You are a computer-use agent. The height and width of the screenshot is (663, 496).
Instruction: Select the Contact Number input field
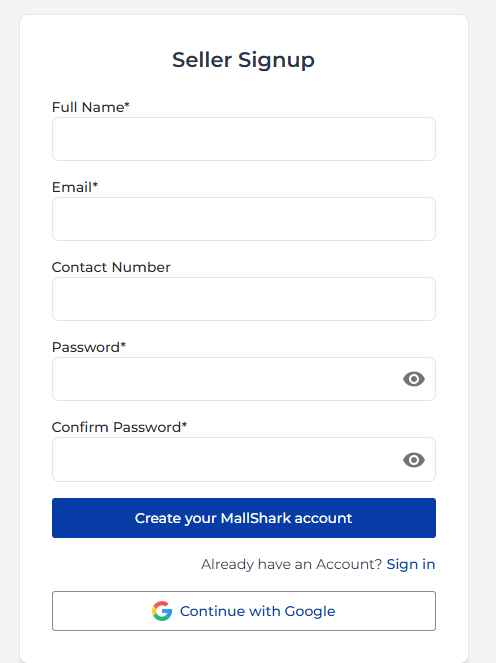tap(244, 299)
